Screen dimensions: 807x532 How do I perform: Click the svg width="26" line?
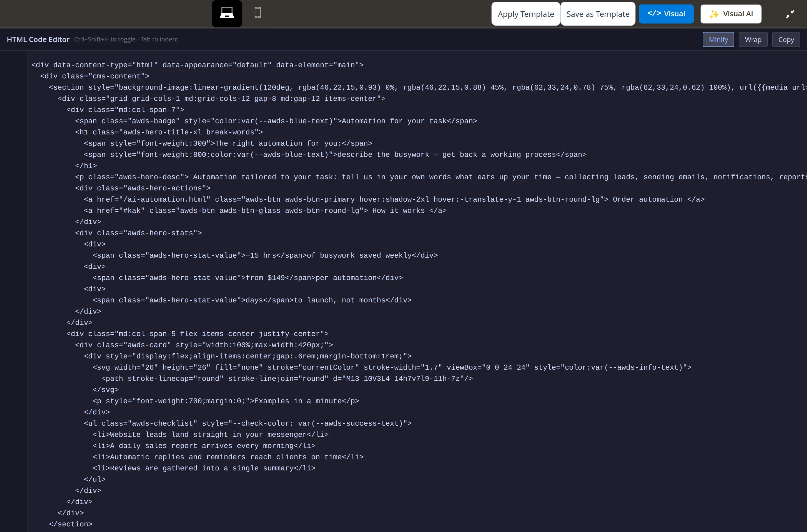392,367
